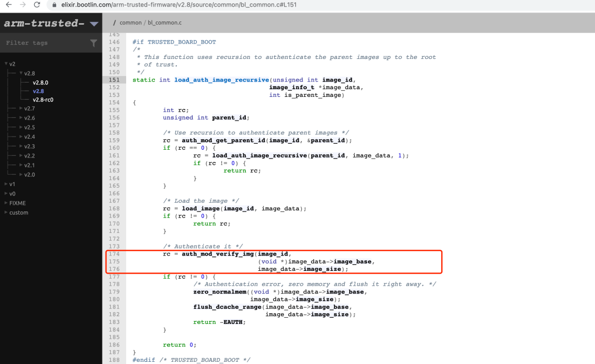Collapse the v2 version tree
The height and width of the screenshot is (364, 595).
coord(6,64)
